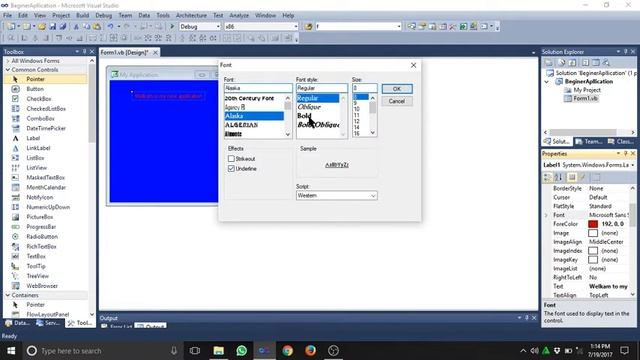Expand the All Windows Forms group
This screenshot has width=640, height=360.
point(8,61)
